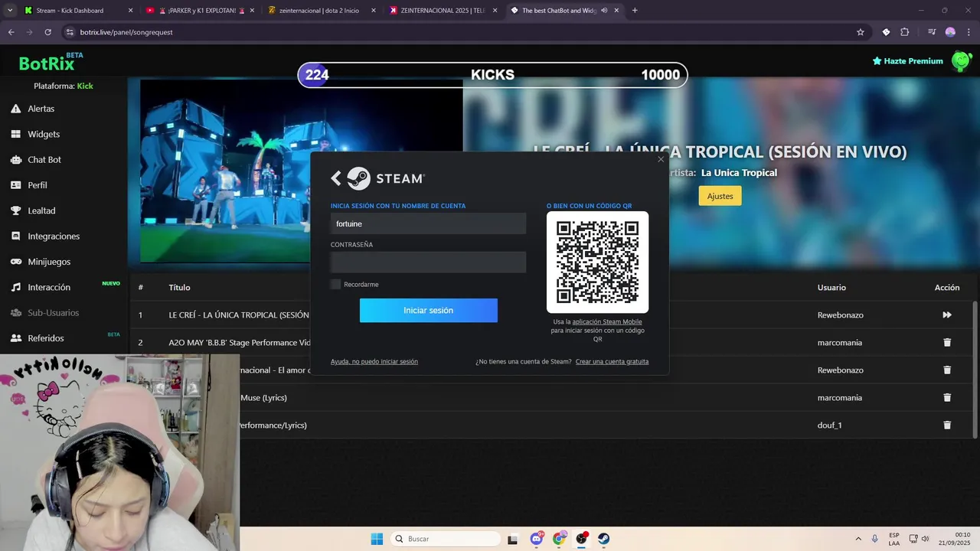980x551 pixels.
Task: Click the Iniciar sesión button
Action: click(429, 310)
